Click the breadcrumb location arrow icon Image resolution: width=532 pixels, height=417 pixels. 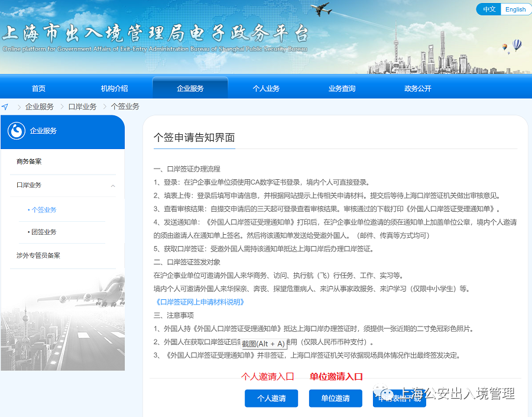tap(5, 107)
